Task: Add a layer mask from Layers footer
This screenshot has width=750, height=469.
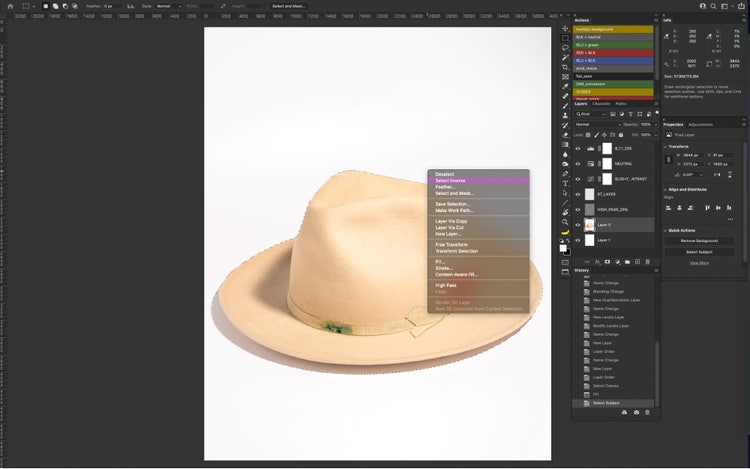Action: pyautogui.click(x=606, y=262)
